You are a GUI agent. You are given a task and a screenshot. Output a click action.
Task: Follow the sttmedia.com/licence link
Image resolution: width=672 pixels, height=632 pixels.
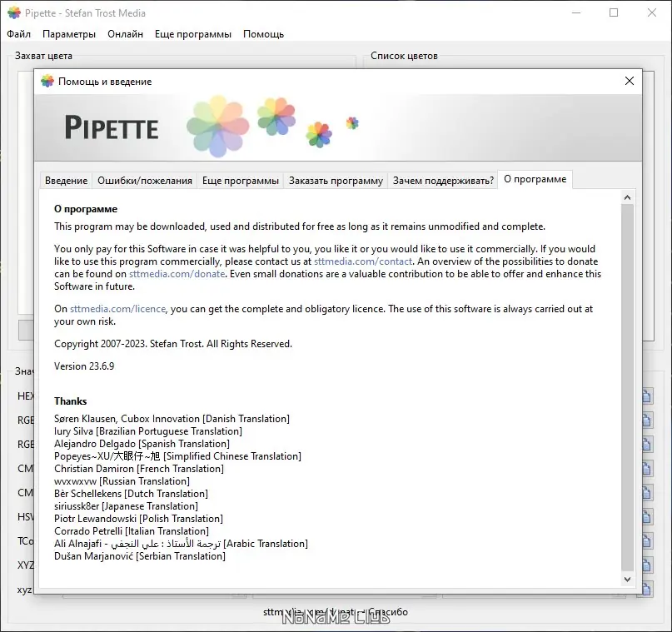pos(118,309)
